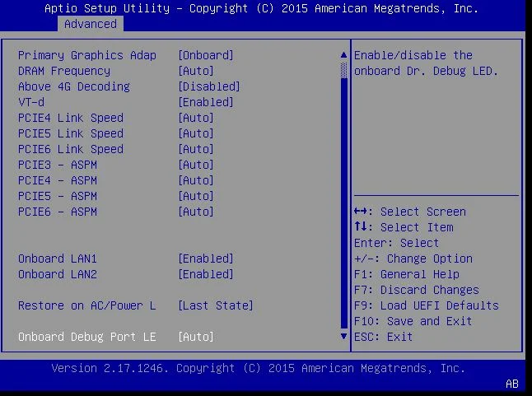
Task: Select the DRAM Frequency setting label
Action: point(64,71)
